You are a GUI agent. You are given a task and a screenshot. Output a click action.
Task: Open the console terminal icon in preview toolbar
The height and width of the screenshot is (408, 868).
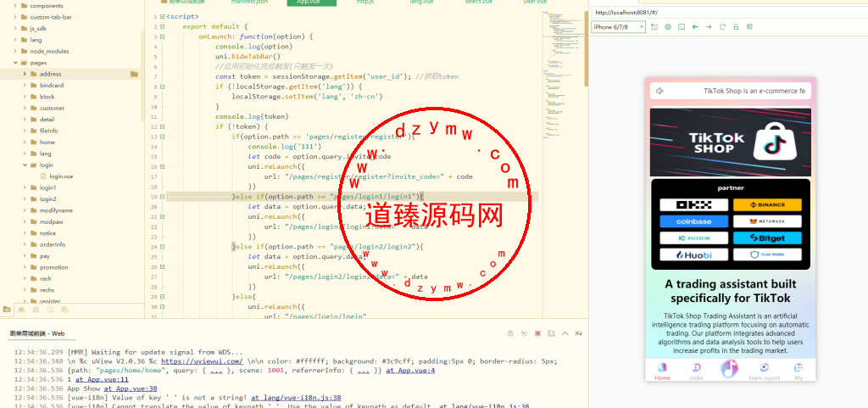[682, 26]
